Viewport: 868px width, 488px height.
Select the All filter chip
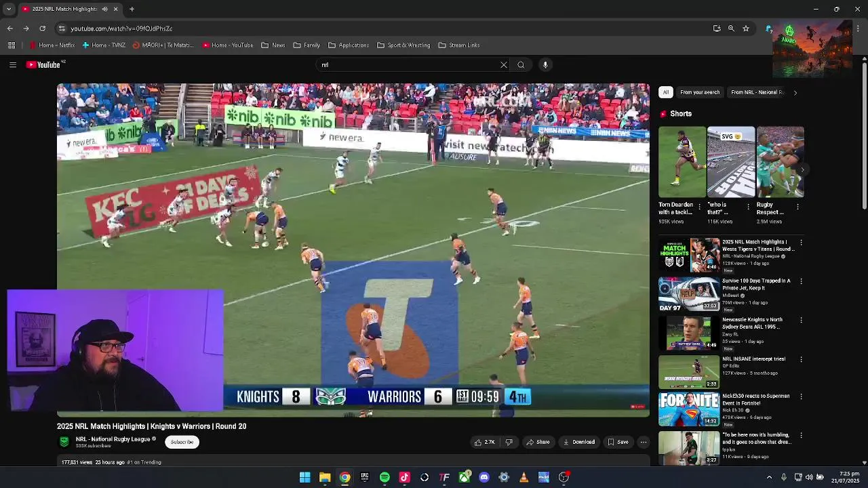coord(666,92)
